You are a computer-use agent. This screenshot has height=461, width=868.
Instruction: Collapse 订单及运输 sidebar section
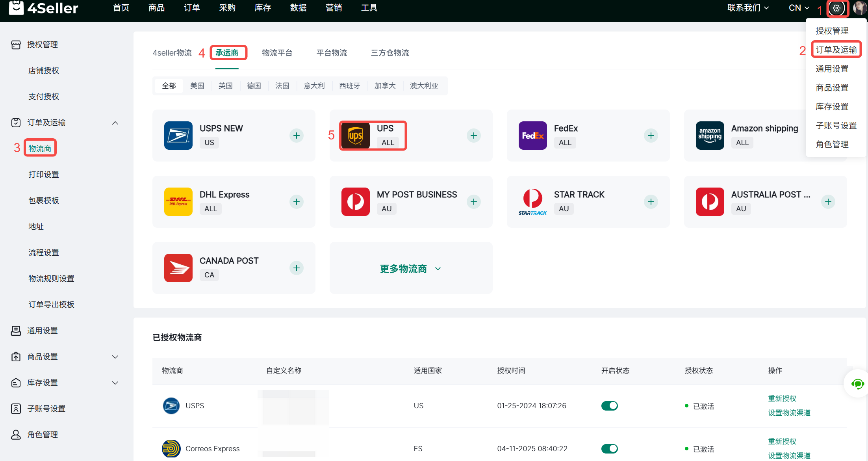(x=115, y=123)
